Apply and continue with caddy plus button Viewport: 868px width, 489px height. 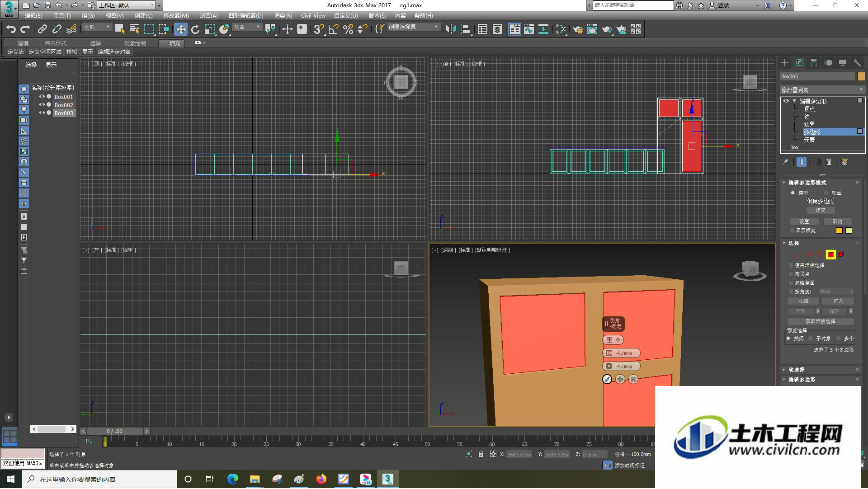620,379
